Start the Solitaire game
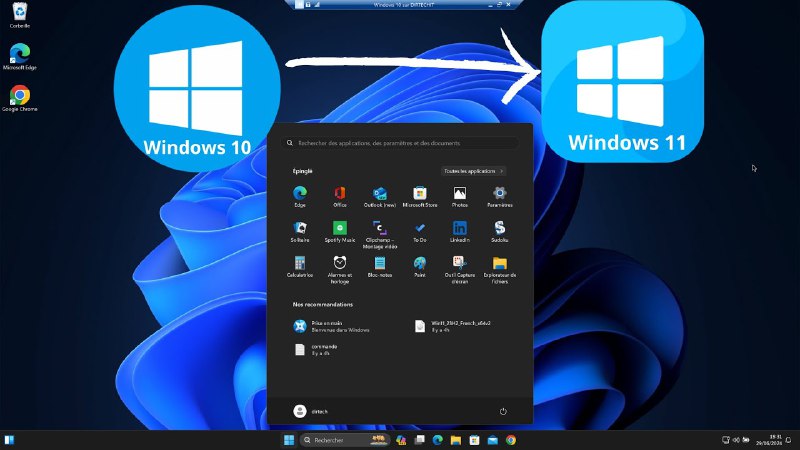The width and height of the screenshot is (800, 450). [x=300, y=232]
